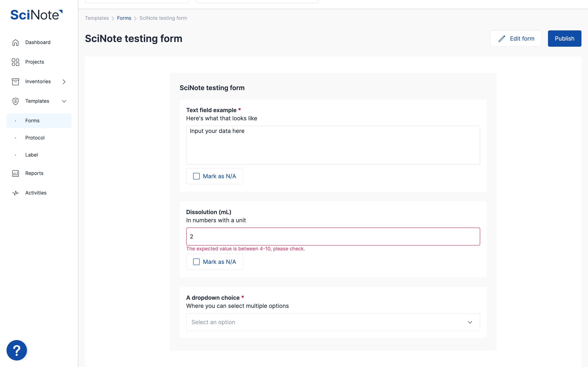Open the Select an option dropdown
Viewport: 588px width, 367px height.
tap(333, 322)
